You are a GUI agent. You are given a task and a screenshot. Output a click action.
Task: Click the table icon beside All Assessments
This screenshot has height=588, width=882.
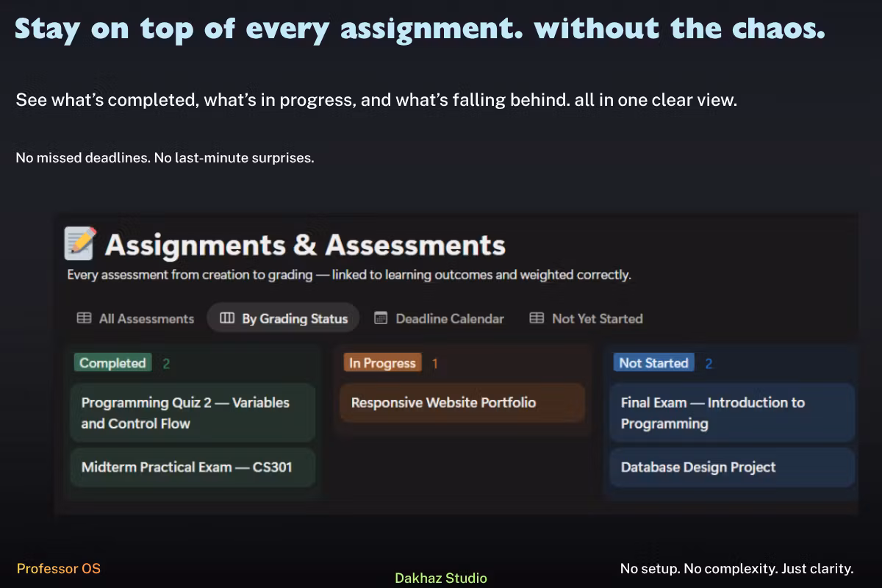click(85, 318)
